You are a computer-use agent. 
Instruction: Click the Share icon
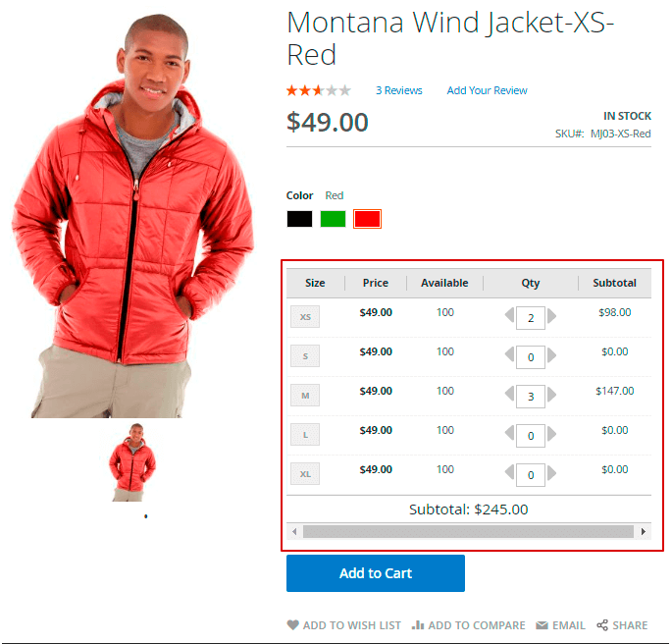[x=602, y=625]
